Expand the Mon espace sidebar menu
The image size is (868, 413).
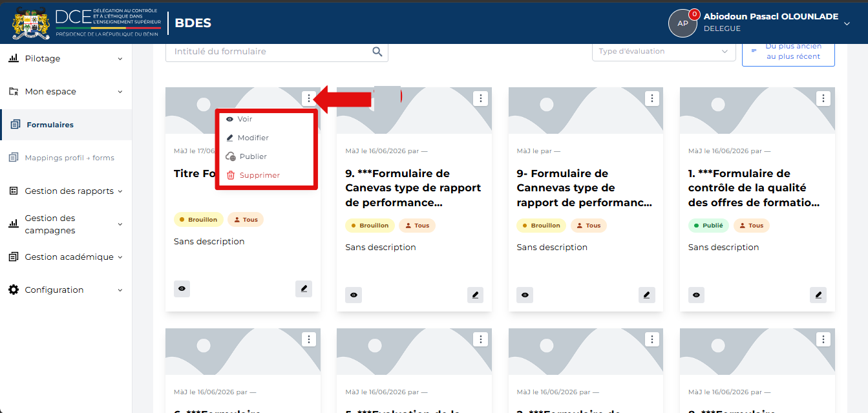click(66, 92)
